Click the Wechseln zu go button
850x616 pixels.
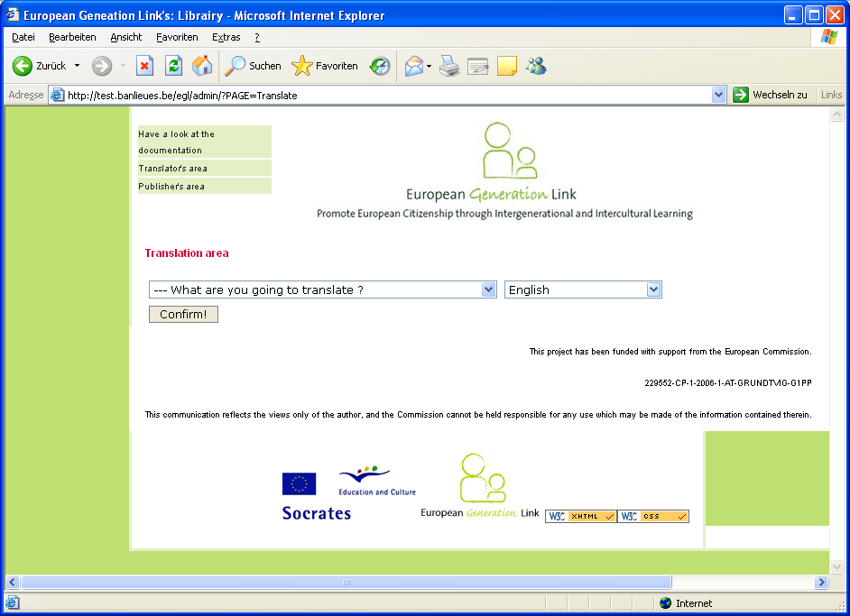point(770,95)
